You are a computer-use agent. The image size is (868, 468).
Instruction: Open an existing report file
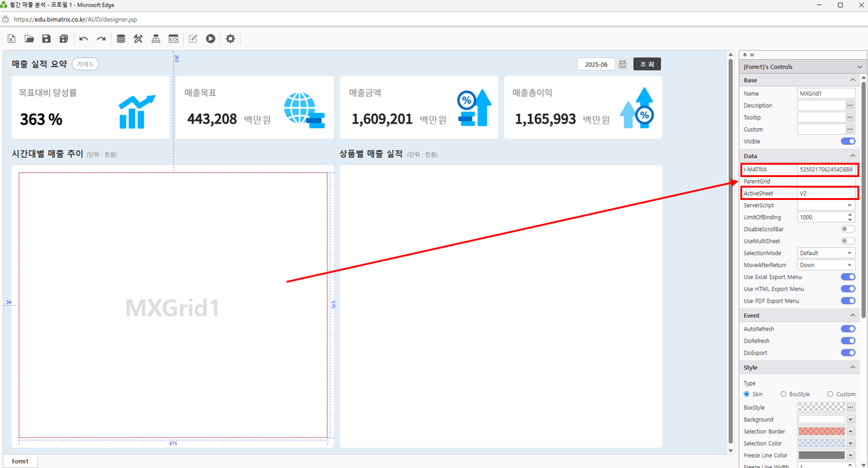coord(29,39)
